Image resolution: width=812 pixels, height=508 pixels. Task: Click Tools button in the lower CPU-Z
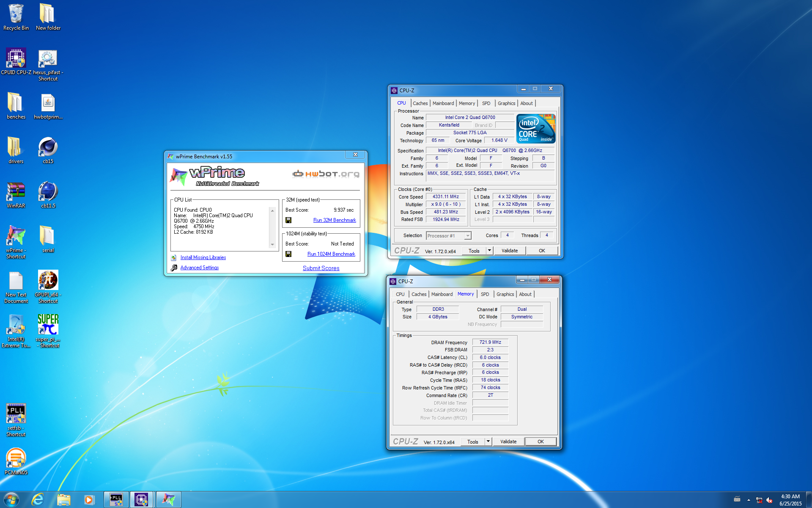tap(473, 442)
